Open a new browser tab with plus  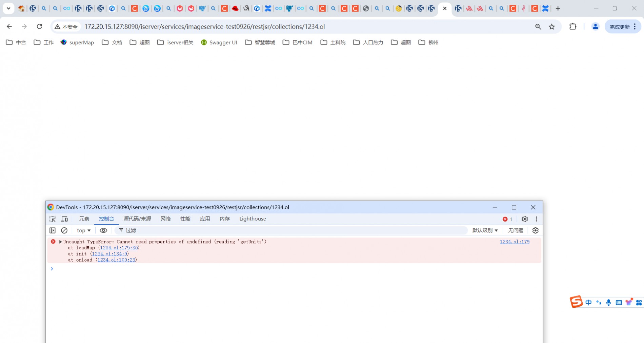click(x=558, y=8)
